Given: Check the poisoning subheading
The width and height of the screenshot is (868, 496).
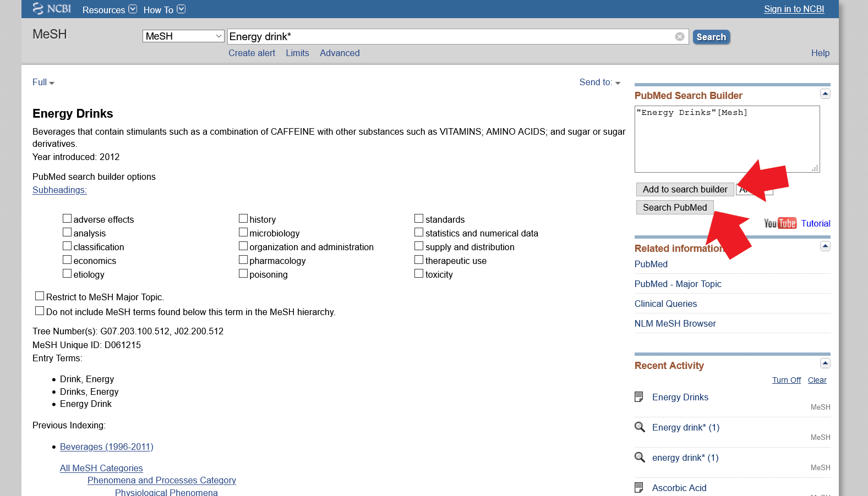Looking at the screenshot, I should point(243,273).
